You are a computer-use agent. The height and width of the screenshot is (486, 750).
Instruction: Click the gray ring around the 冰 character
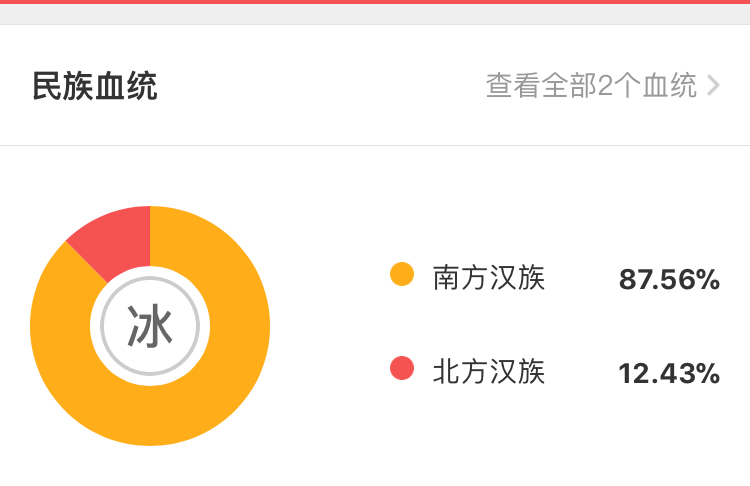point(150,278)
